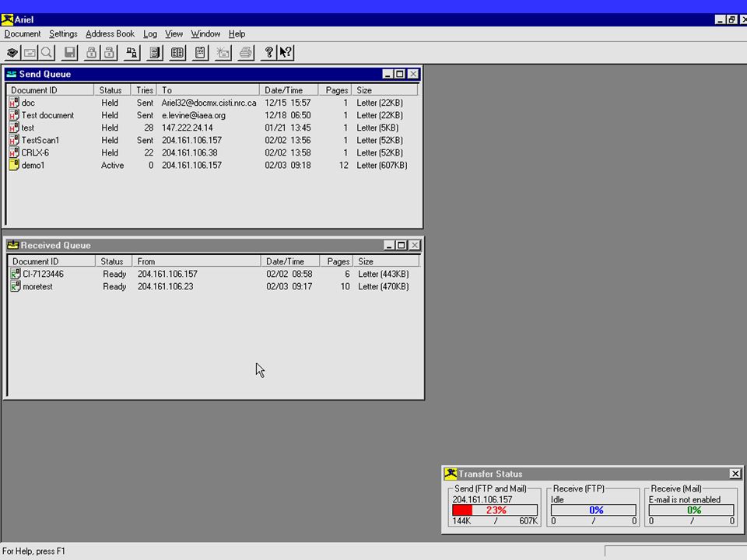Click the Send Queue window title icon
Screen dimensions: 747x560
[12, 74]
